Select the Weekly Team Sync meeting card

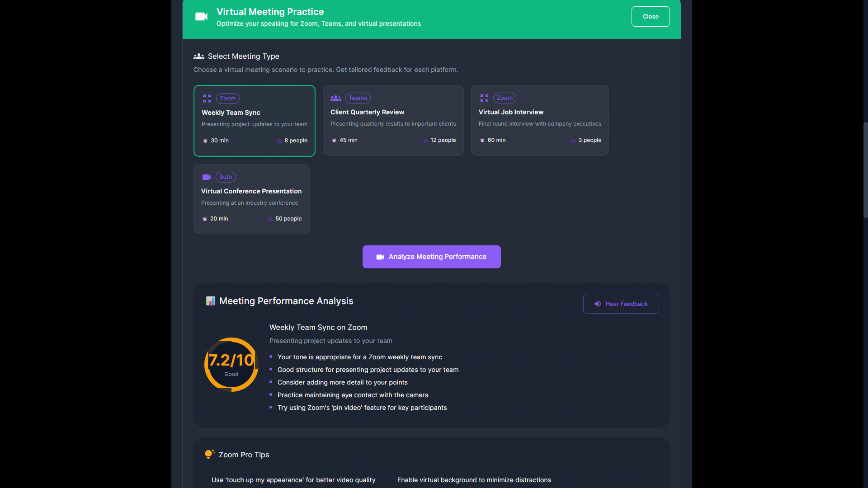tap(254, 121)
